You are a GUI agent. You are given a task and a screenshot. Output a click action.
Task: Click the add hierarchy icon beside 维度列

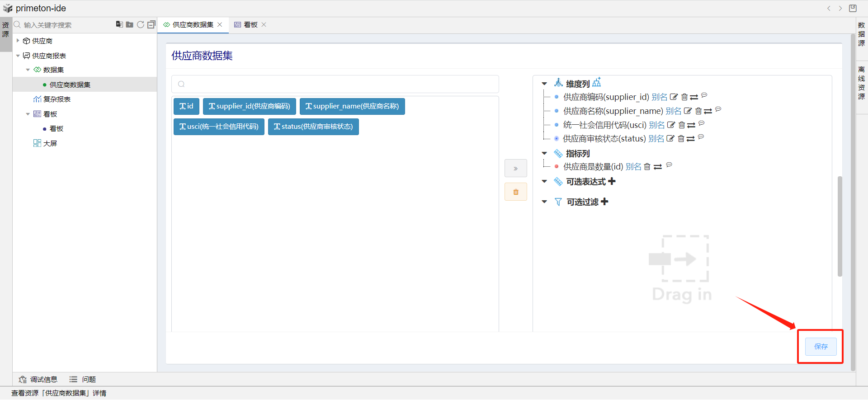[x=597, y=82]
